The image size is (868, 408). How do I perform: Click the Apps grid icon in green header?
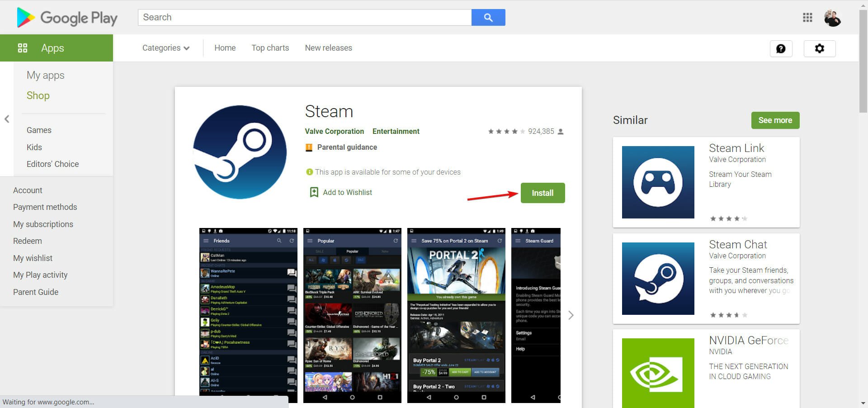23,48
